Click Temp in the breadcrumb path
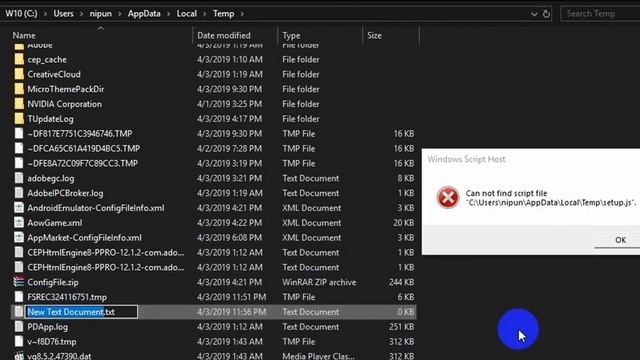Viewport: 640px width, 360px height. 224,14
